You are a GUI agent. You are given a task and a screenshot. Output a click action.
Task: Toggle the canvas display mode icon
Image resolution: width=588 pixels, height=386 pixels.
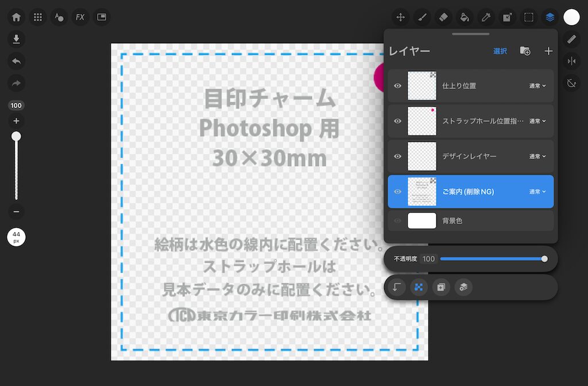tap(102, 17)
